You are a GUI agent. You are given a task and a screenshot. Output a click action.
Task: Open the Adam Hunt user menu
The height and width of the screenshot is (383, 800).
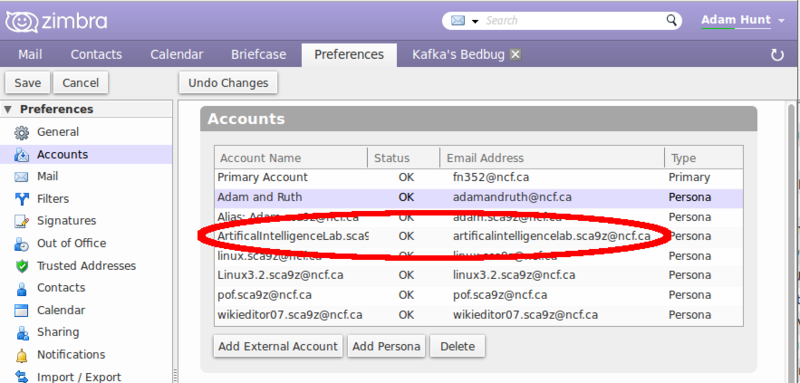742,20
